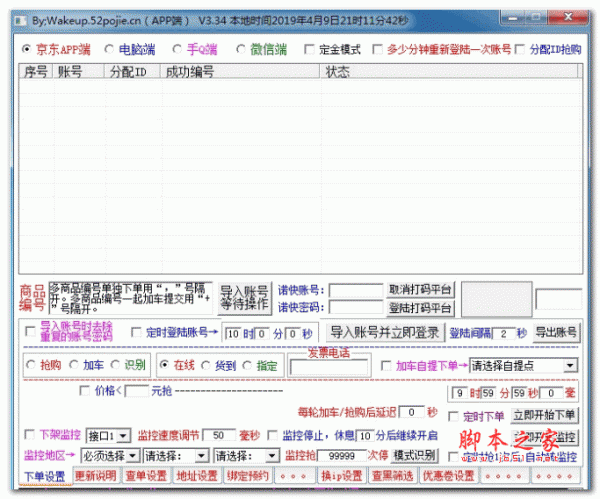Select the 手Q端 radio option
This screenshot has height=499, width=600.
pyautogui.click(x=177, y=49)
